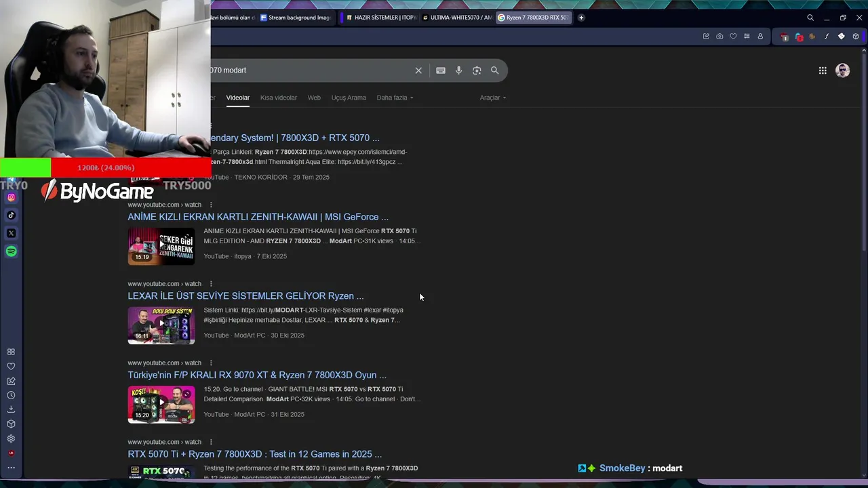Viewport: 868px width, 488px height.
Task: Expand the Araçlar tools dropdown
Action: pyautogui.click(x=493, y=98)
